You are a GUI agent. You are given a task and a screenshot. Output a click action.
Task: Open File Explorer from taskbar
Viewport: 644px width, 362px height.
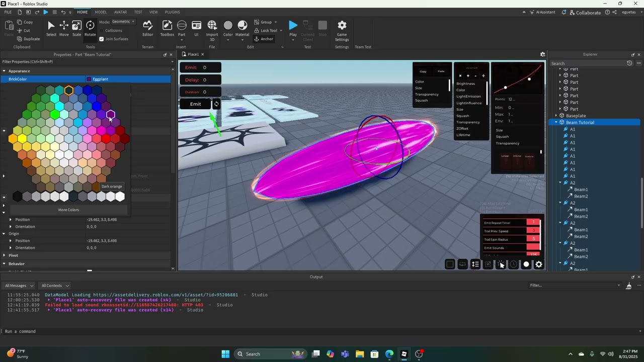pyautogui.click(x=359, y=354)
